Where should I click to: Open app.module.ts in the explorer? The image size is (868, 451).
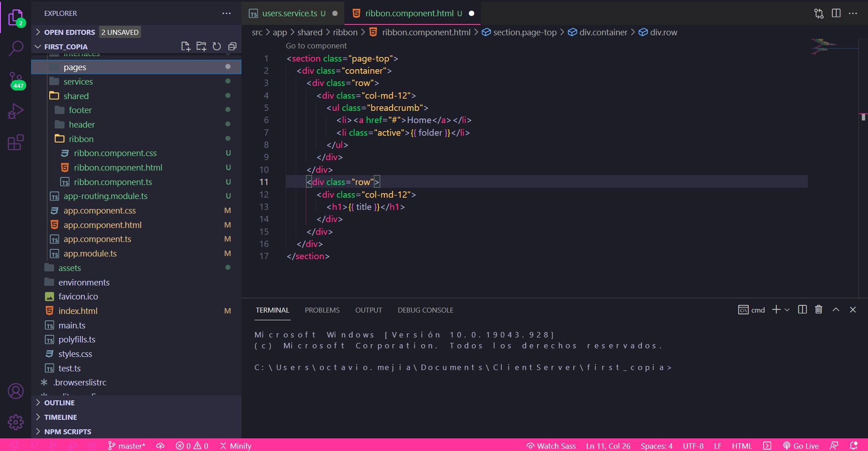coord(90,253)
